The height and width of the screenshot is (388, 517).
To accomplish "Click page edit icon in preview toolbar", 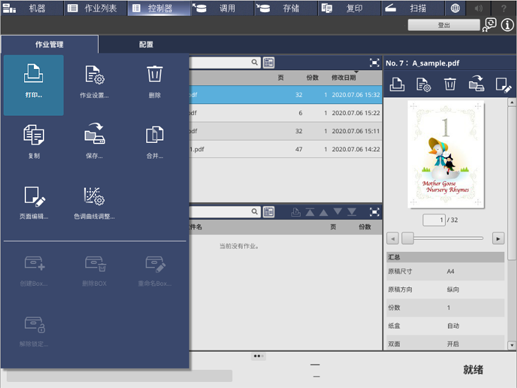I will coord(503,85).
